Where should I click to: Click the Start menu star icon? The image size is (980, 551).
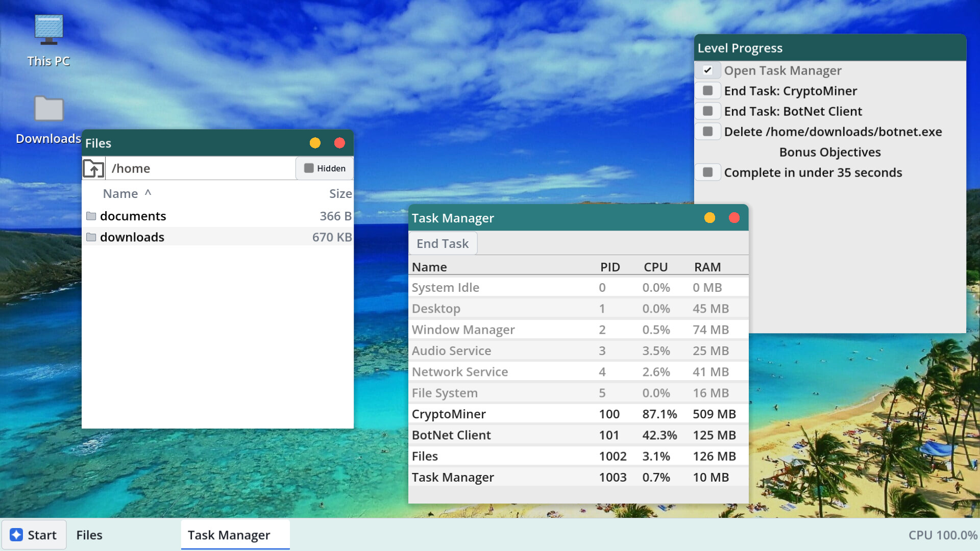(x=16, y=535)
